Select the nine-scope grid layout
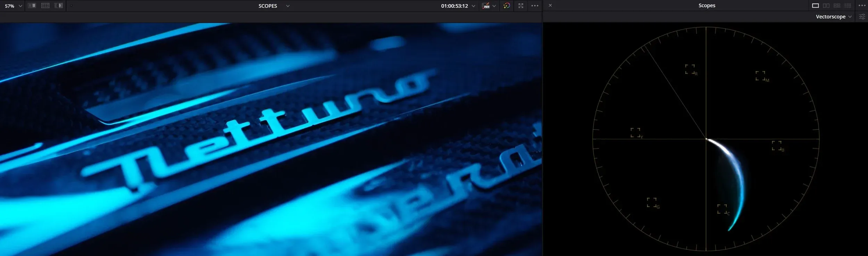 coord(848,6)
